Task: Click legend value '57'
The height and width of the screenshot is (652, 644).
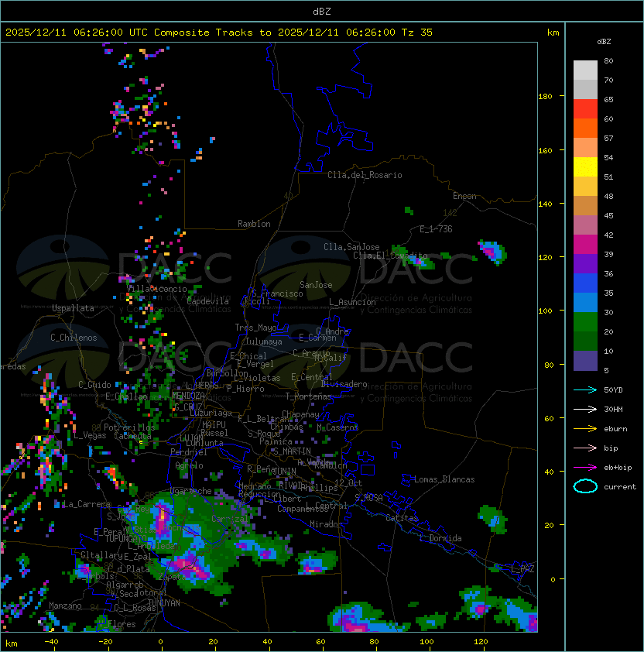Action: pyautogui.click(x=608, y=138)
